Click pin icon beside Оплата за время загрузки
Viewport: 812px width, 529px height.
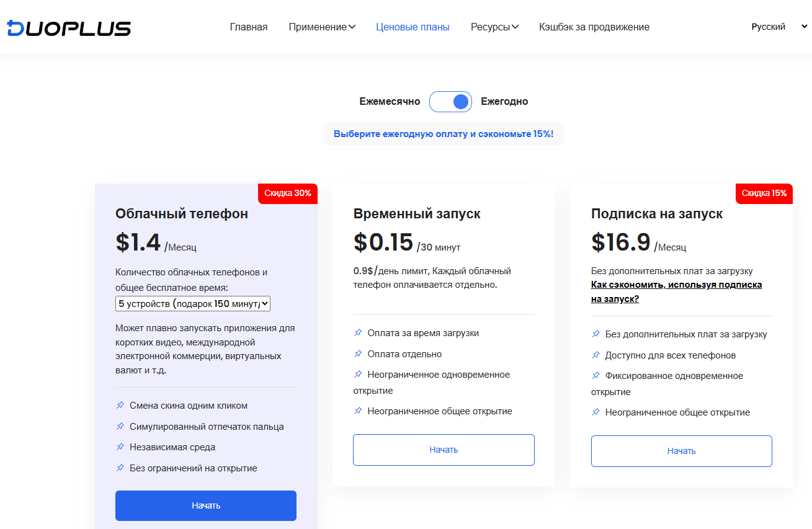(358, 333)
